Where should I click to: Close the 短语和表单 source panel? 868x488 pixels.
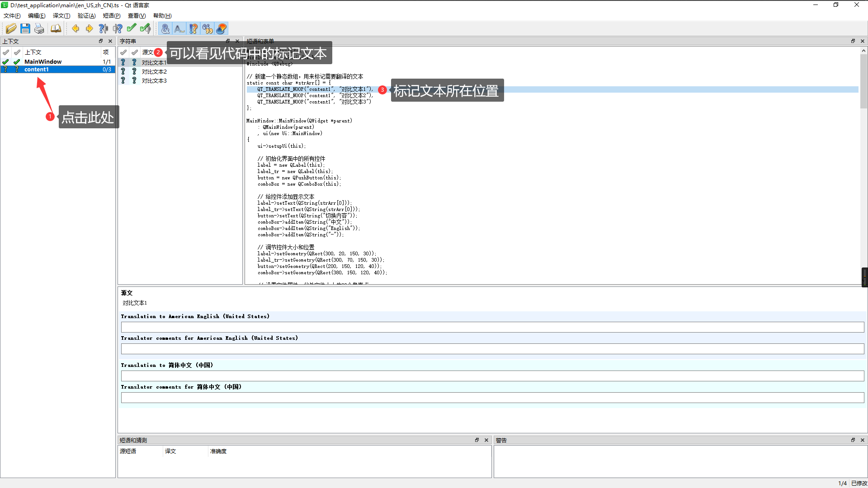pyautogui.click(x=863, y=41)
